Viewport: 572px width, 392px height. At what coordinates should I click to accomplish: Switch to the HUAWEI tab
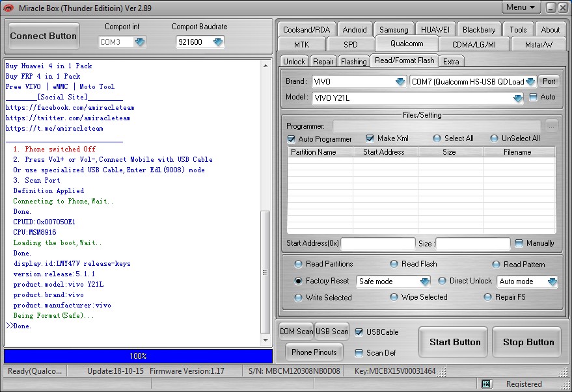coord(435,29)
